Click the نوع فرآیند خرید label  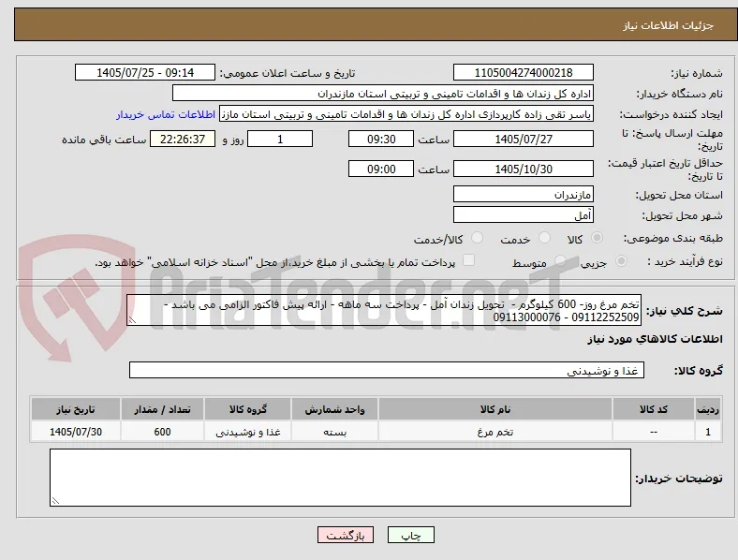point(685,261)
